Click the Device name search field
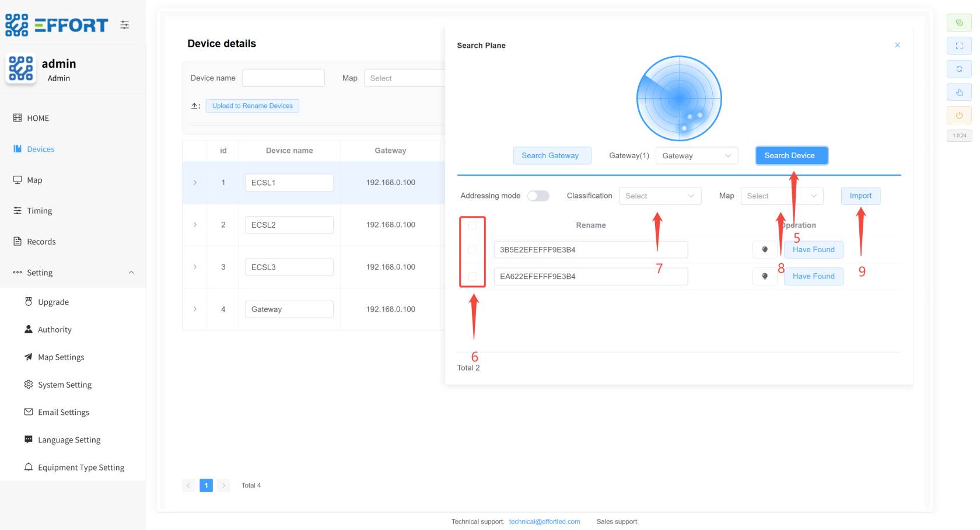Image resolution: width=980 pixels, height=530 pixels. click(283, 78)
